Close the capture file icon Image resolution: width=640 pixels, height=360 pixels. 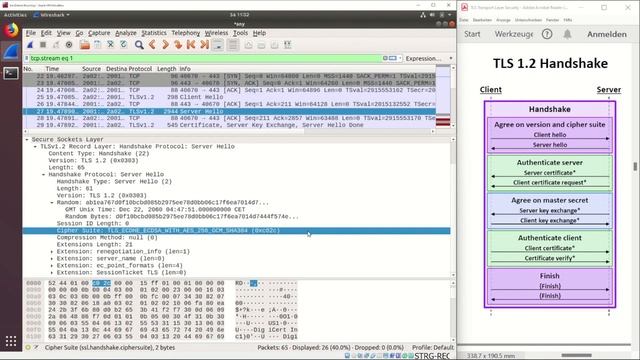111,45
